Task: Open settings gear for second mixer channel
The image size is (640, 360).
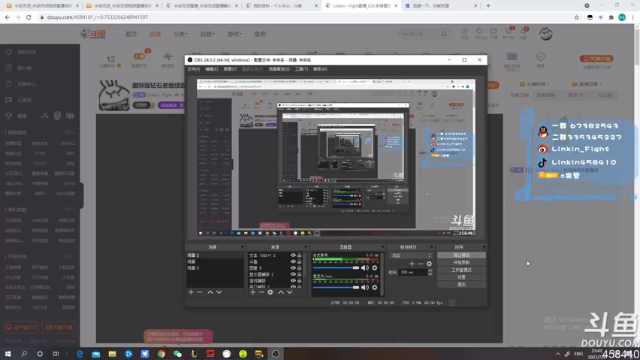Action: pyautogui.click(x=375, y=287)
